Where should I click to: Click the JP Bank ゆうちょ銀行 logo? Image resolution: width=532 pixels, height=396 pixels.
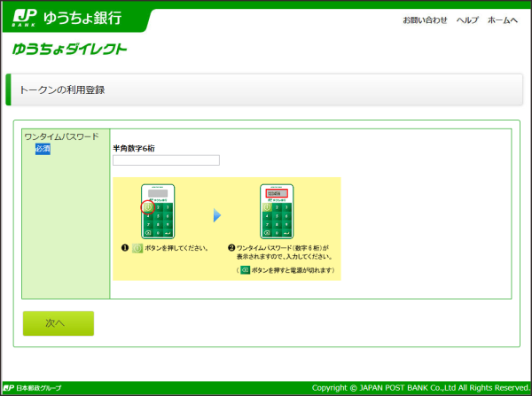point(67,18)
